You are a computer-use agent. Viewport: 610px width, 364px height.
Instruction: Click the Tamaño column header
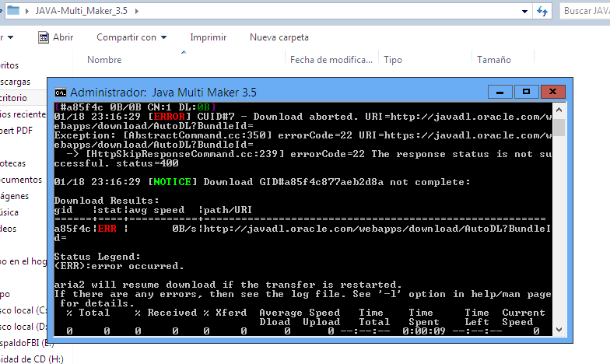[494, 60]
